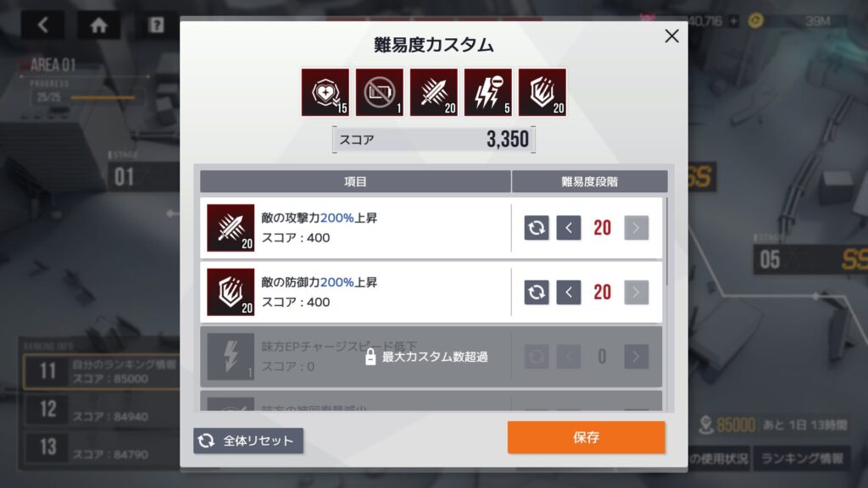This screenshot has width=868, height=488.
Task: Click the sword attack modifier icon in top row
Action: click(x=433, y=92)
